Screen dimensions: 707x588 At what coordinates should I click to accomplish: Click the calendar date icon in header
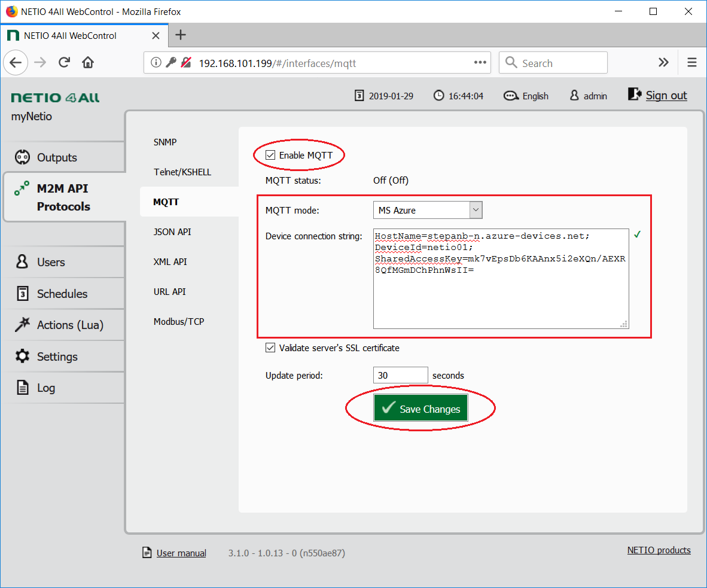(x=359, y=96)
